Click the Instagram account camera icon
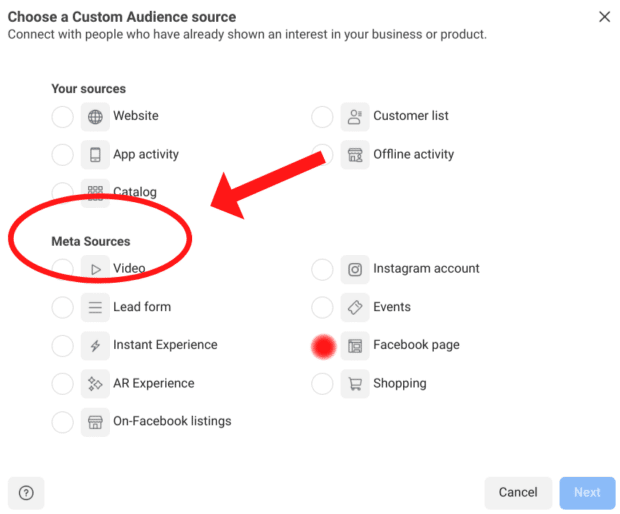This screenshot has height=514, width=620. (x=355, y=269)
